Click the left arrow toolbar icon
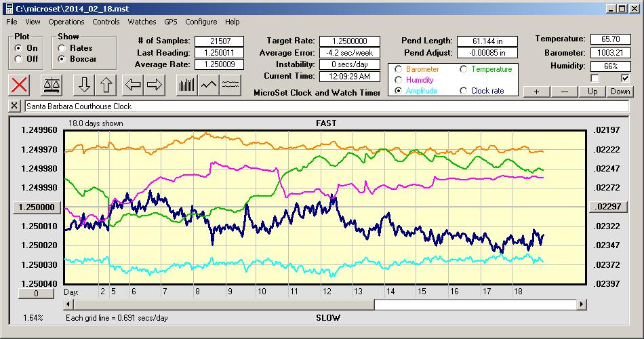Viewport: 644px width, 339px height. pos(133,85)
